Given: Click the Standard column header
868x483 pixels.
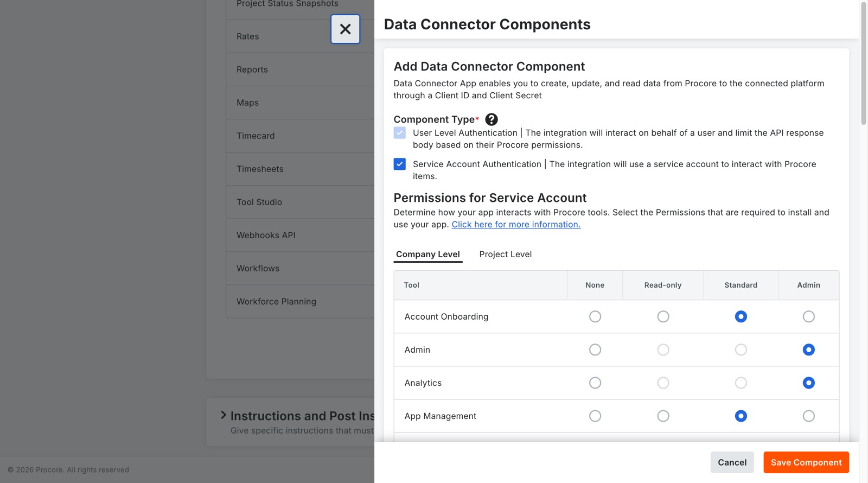Looking at the screenshot, I should (x=741, y=285).
